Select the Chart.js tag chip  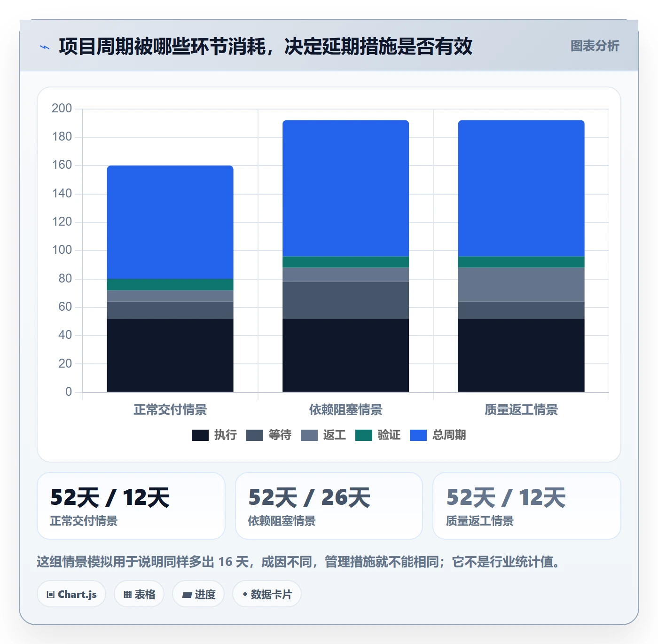point(71,594)
